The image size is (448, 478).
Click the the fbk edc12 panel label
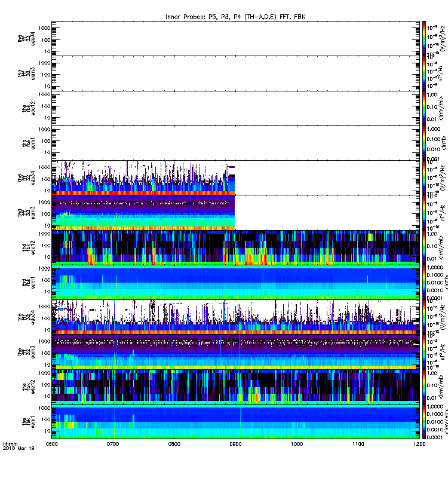pyautogui.click(x=29, y=386)
